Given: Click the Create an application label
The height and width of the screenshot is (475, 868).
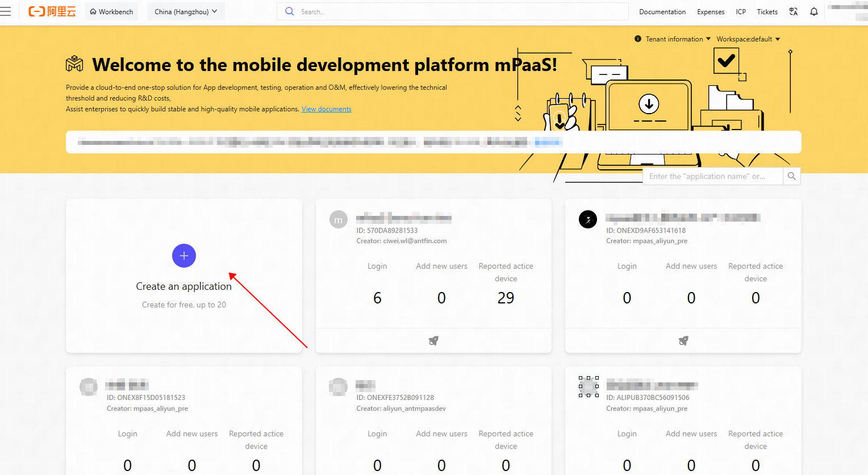Looking at the screenshot, I should 184,286.
